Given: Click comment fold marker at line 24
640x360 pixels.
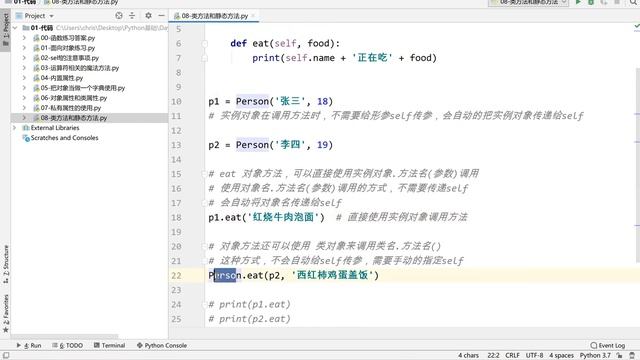Looking at the screenshot, I should point(204,304).
